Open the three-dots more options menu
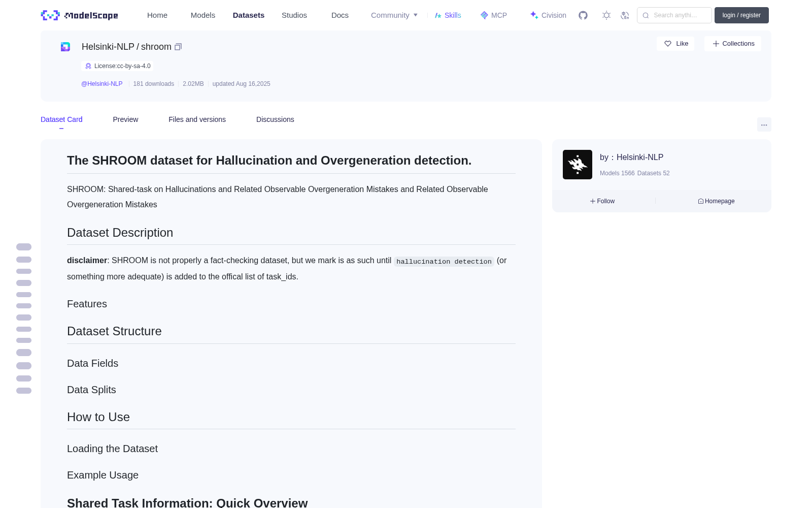This screenshot has width=812, height=508. click(764, 124)
